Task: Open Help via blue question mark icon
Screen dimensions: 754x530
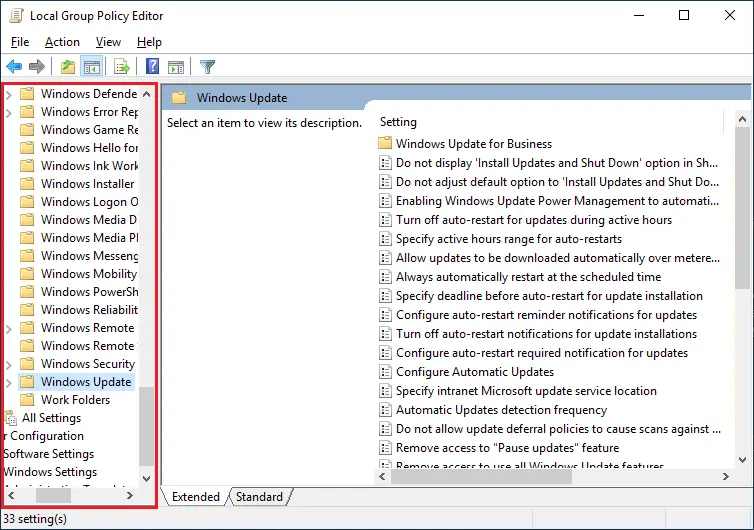Action: coord(152,66)
